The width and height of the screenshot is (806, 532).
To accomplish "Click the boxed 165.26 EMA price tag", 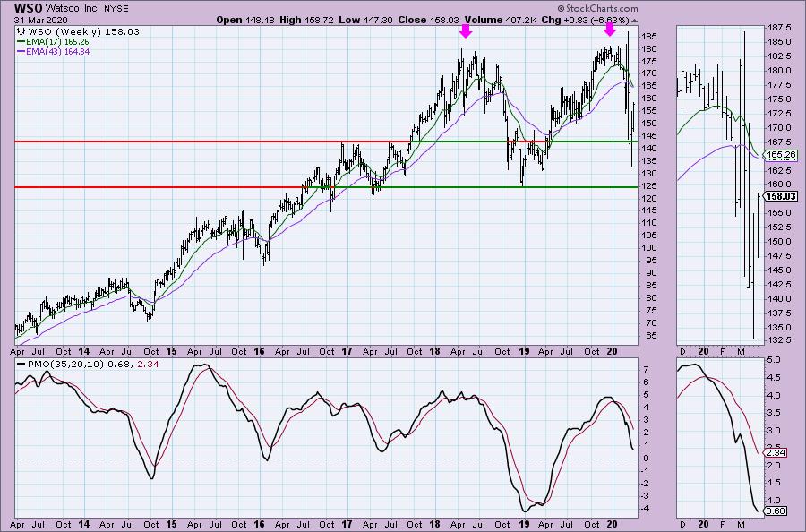I will coord(781,155).
